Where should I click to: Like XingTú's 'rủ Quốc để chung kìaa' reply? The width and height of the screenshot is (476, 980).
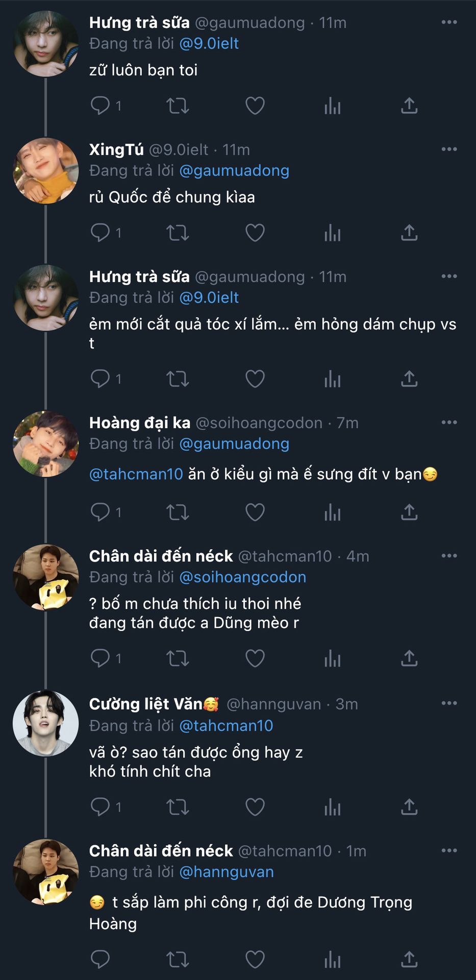[255, 233]
